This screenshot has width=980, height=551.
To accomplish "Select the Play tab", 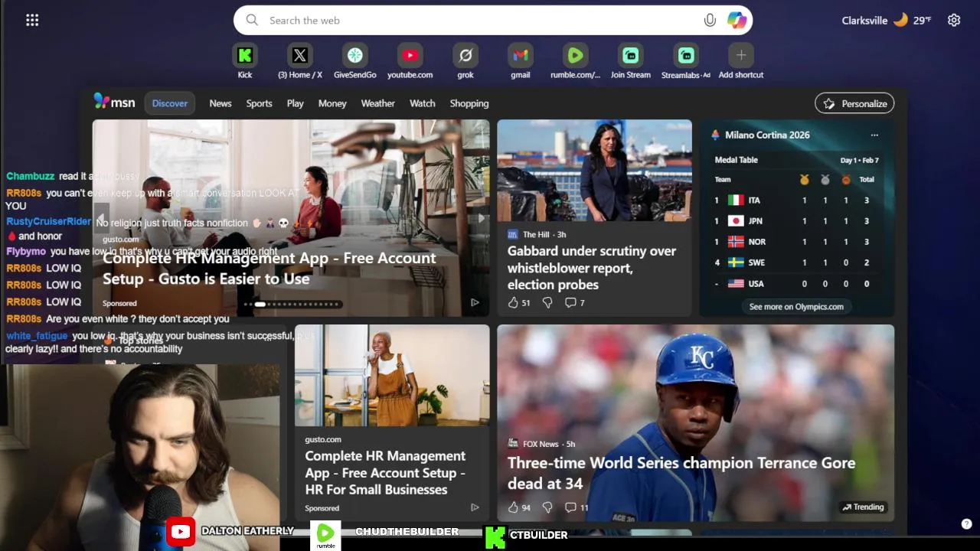I will tap(296, 103).
